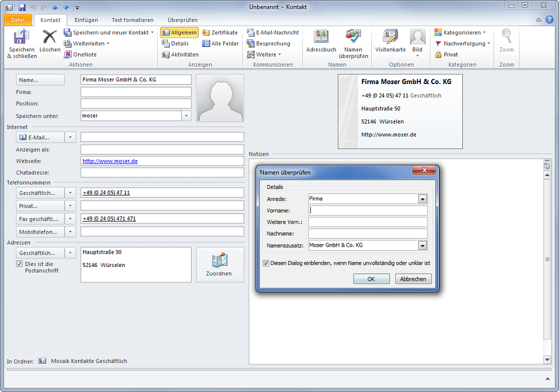Open Kategorisieren menu
Viewport: 559px width, 392px height.
[x=460, y=32]
